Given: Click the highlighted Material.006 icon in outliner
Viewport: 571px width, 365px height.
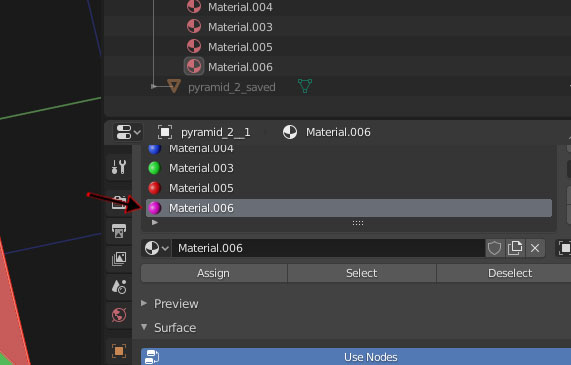Looking at the screenshot, I should [x=194, y=66].
